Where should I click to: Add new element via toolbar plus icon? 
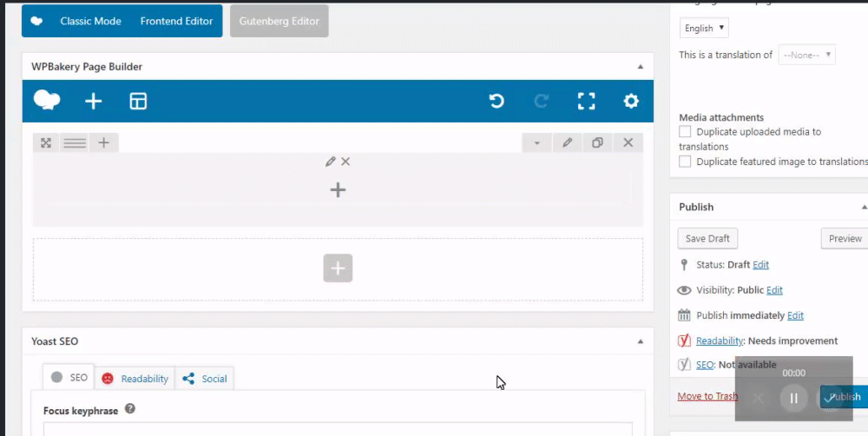coord(93,102)
